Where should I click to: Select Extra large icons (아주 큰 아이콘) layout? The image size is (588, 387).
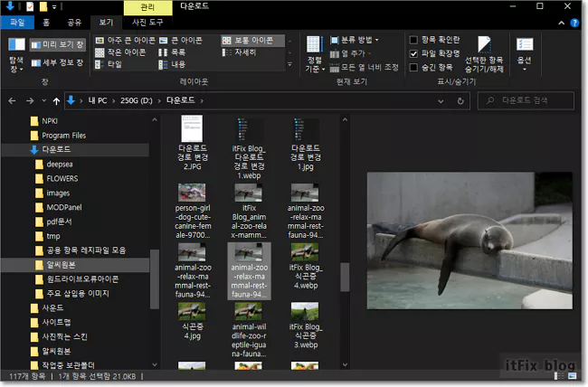125,40
